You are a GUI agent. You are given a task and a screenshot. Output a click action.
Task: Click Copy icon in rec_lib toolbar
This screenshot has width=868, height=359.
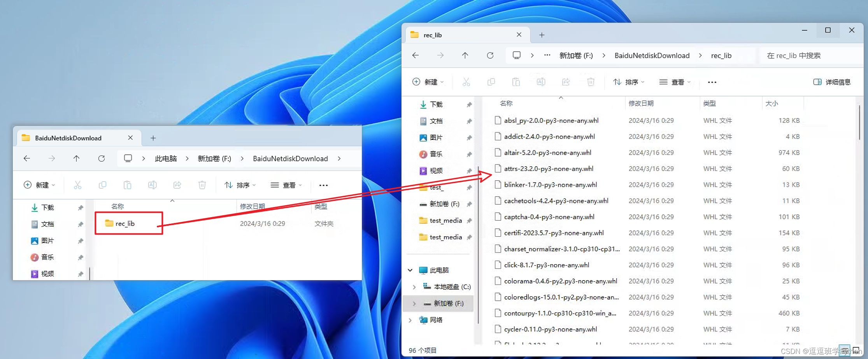pos(491,82)
